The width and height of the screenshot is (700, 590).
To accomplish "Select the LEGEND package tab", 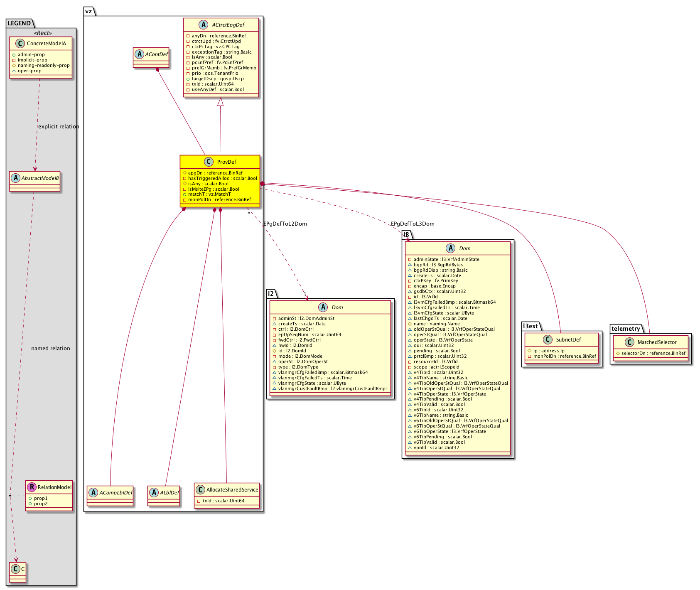I will click(x=19, y=23).
